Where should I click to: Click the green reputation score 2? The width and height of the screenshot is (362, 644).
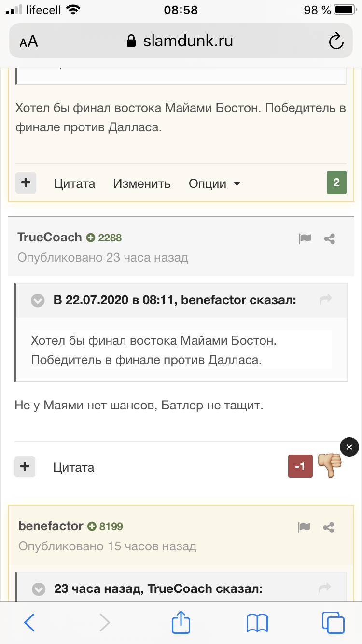(336, 182)
